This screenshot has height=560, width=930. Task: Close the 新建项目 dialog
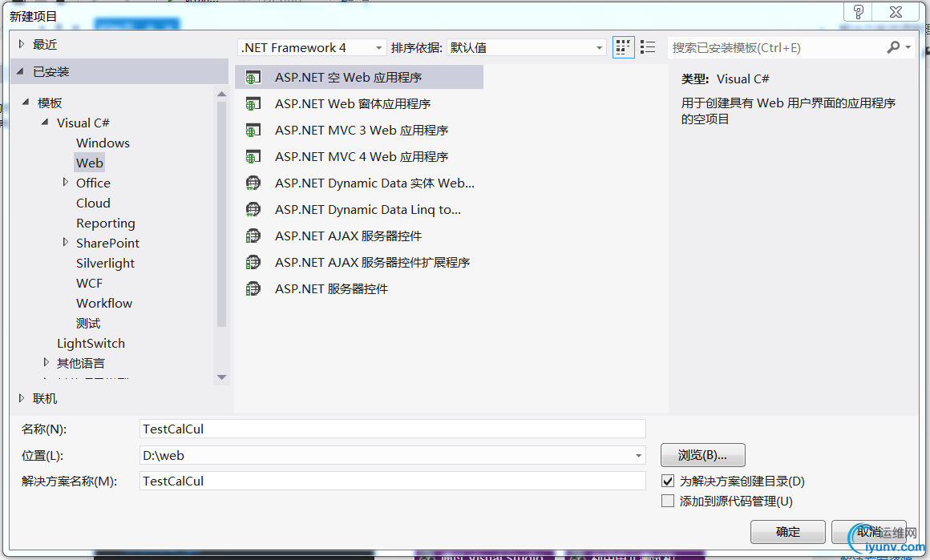(x=896, y=12)
